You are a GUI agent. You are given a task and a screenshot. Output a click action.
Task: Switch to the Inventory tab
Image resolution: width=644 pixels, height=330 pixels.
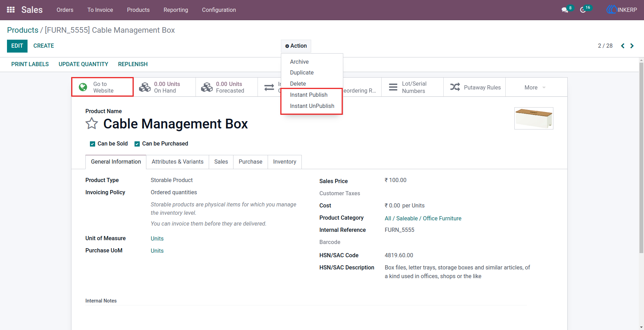[284, 162]
